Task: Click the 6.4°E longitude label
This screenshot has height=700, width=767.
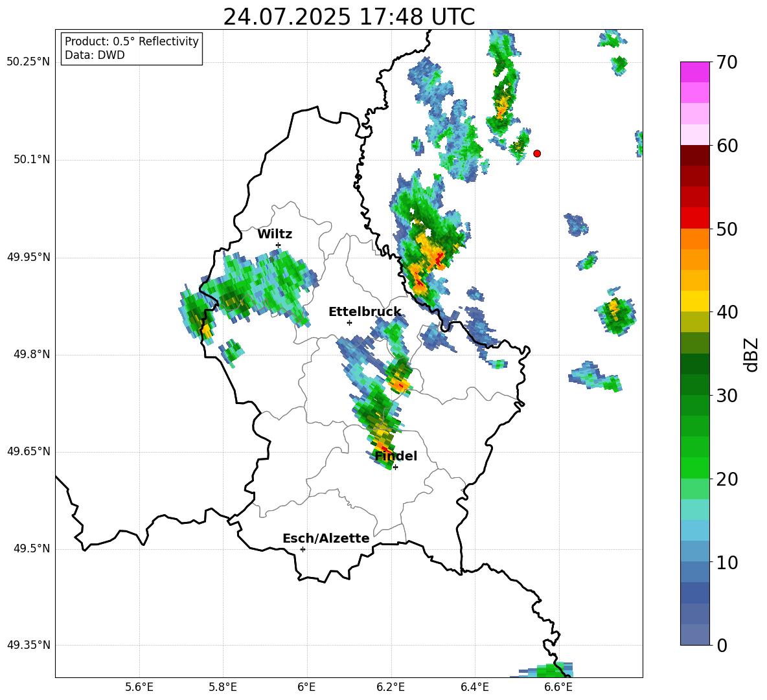Action: coord(474,687)
